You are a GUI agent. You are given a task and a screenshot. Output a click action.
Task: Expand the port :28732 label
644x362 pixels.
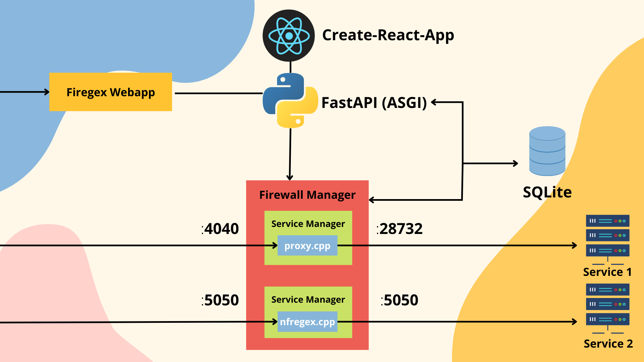(x=400, y=228)
